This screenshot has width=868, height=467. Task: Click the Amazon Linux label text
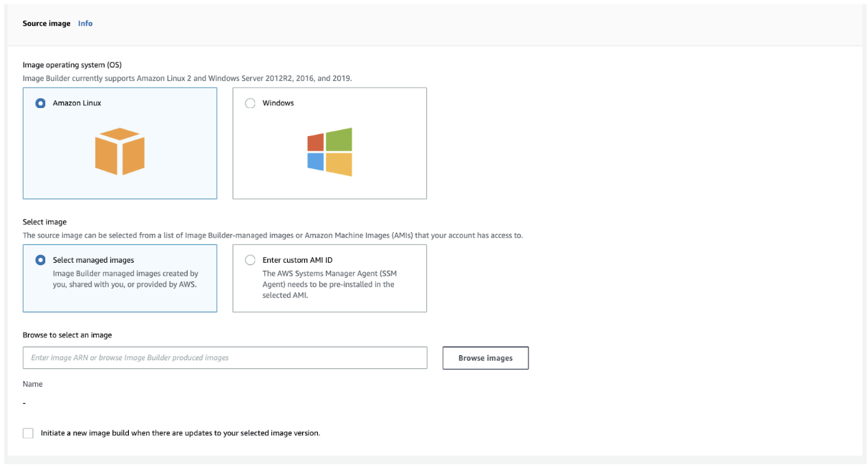77,103
